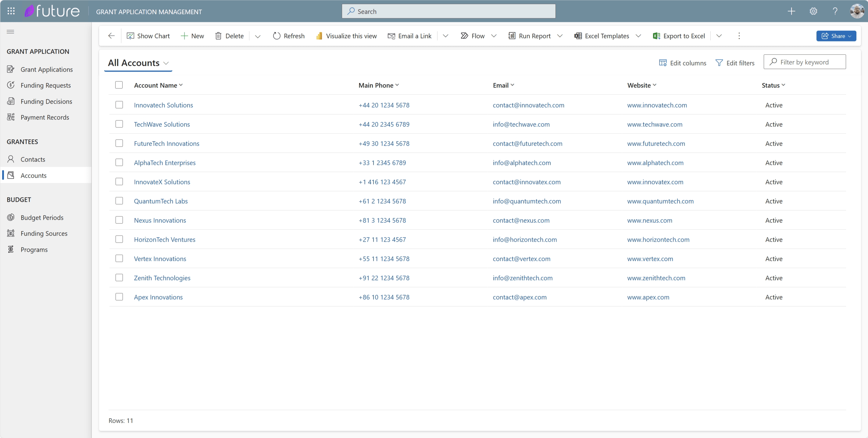Collapse the sidebar using the hamburger icon
The height and width of the screenshot is (438, 868).
coord(10,32)
